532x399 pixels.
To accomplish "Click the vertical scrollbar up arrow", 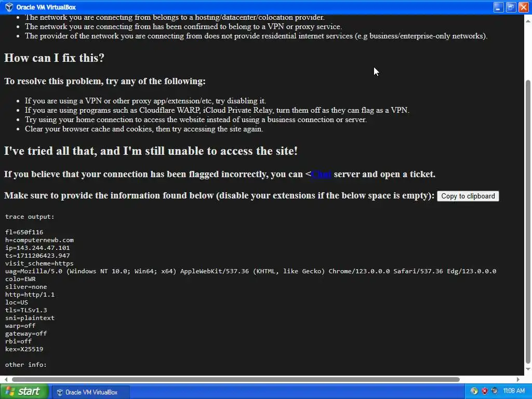I will [x=528, y=21].
